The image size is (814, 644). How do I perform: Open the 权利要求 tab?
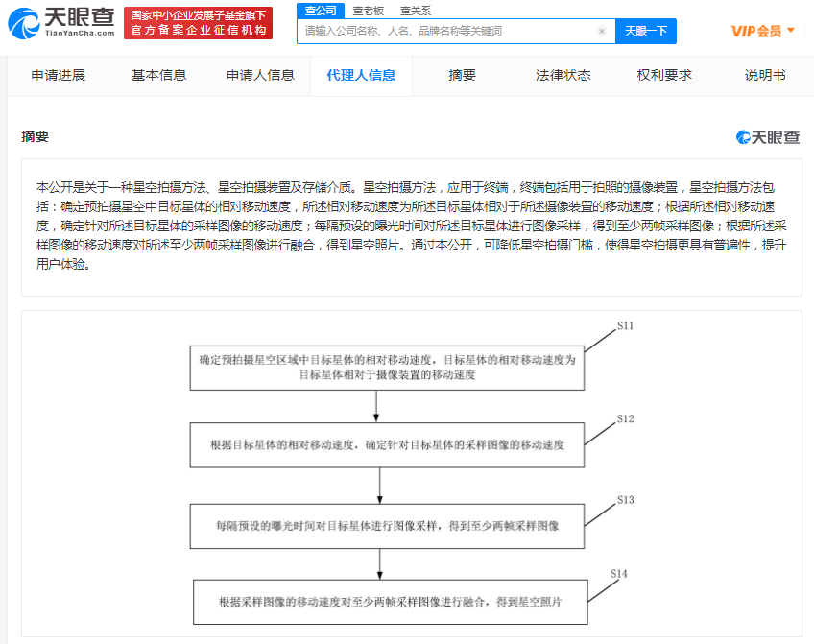(x=662, y=74)
